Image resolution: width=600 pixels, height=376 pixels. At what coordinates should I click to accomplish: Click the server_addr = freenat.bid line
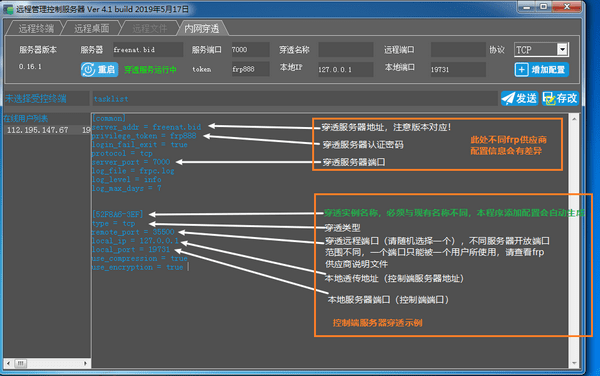(x=146, y=127)
